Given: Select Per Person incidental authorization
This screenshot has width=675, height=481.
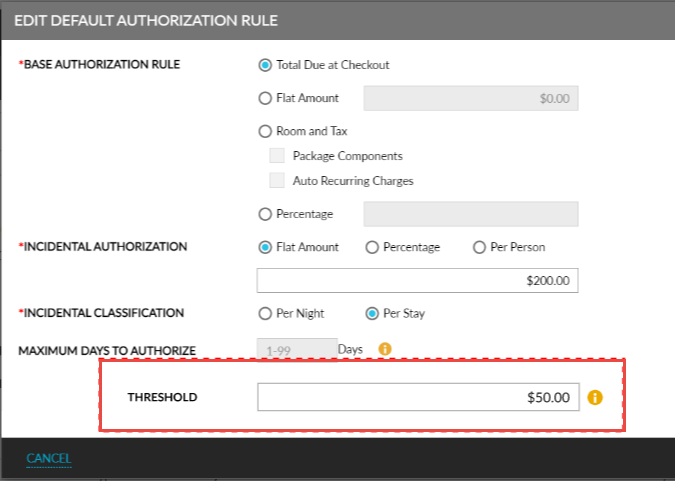Looking at the screenshot, I should click(480, 247).
